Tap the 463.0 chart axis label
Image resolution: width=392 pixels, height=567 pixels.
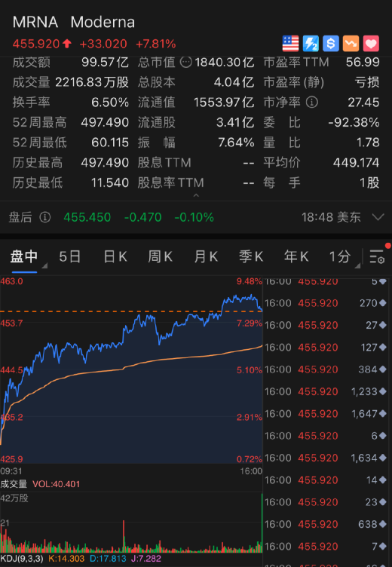[11, 281]
